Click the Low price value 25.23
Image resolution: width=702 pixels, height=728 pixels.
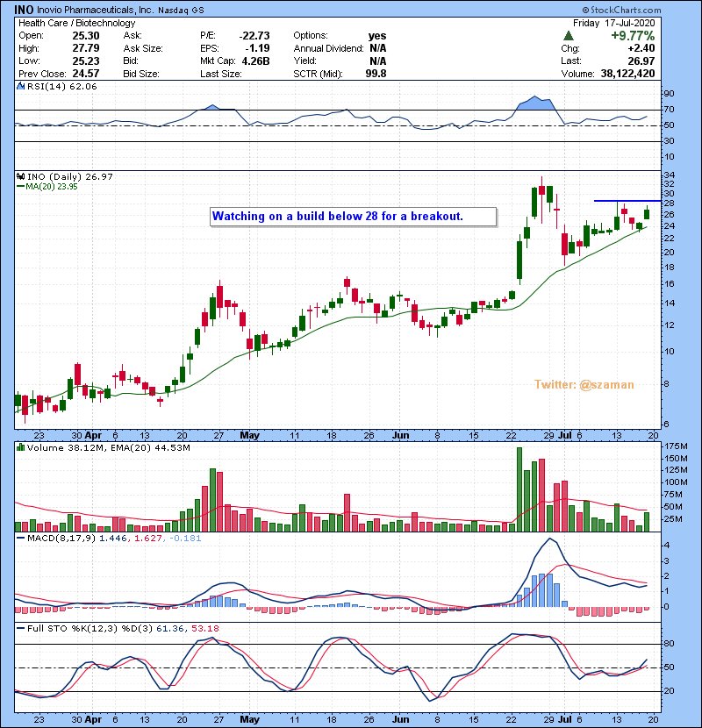pyautogui.click(x=86, y=61)
